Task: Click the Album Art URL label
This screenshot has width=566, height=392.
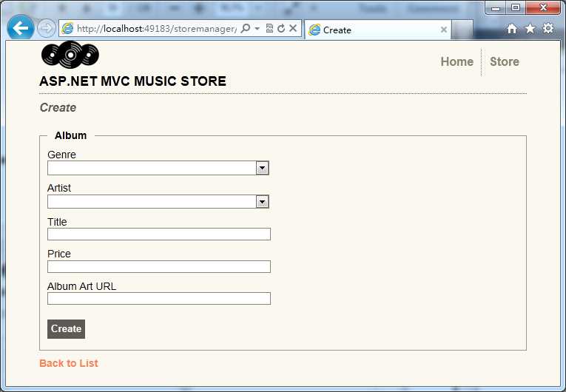Action: point(81,286)
